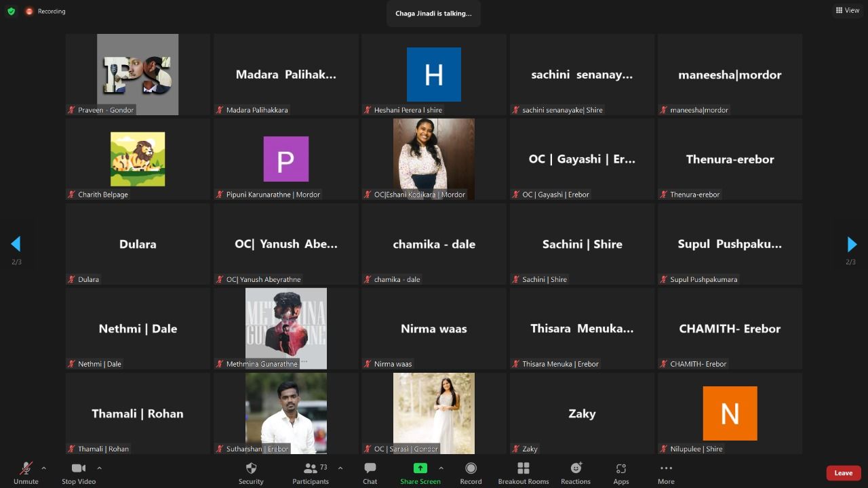This screenshot has height=488, width=868.
Task: Open the Apps panel
Action: tap(620, 472)
